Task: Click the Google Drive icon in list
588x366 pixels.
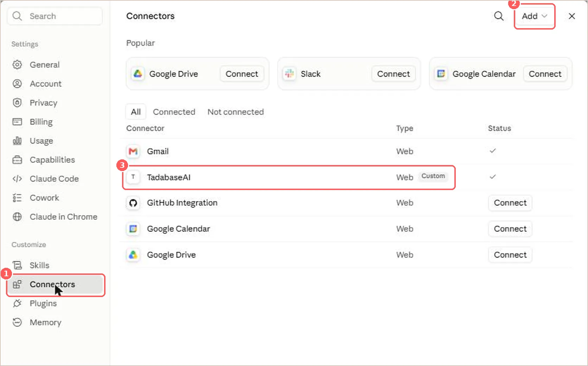Action: [x=133, y=255]
